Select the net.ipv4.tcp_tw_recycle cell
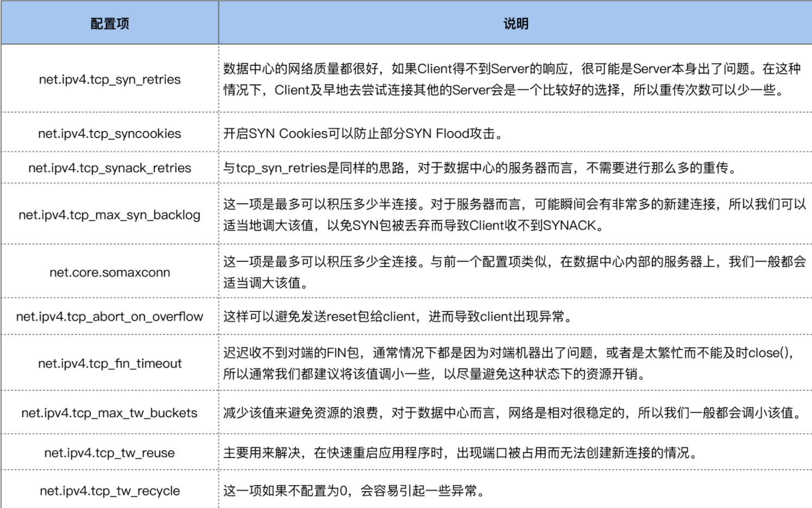This screenshot has width=812, height=508. point(110,491)
